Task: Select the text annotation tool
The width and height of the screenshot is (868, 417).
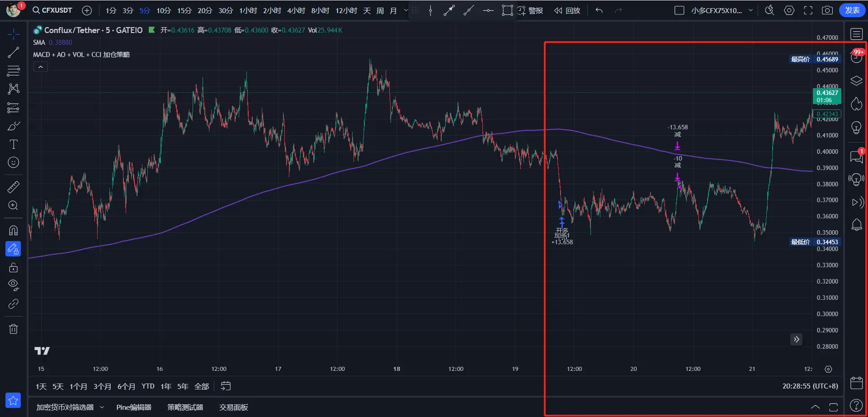Action: tap(14, 144)
